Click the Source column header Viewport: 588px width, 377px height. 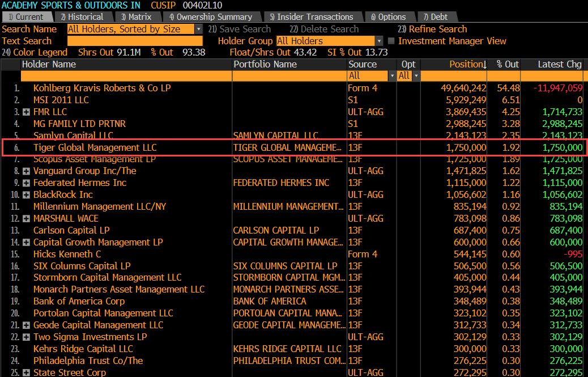362,65
